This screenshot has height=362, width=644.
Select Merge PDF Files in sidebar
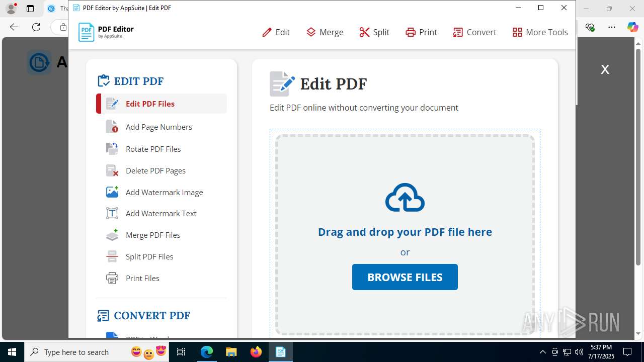point(162,235)
